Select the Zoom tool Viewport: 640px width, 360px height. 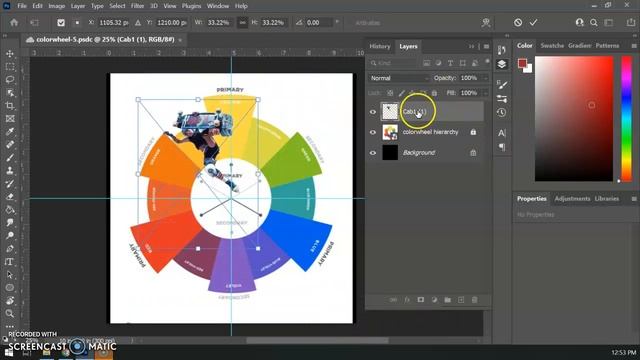[10, 313]
